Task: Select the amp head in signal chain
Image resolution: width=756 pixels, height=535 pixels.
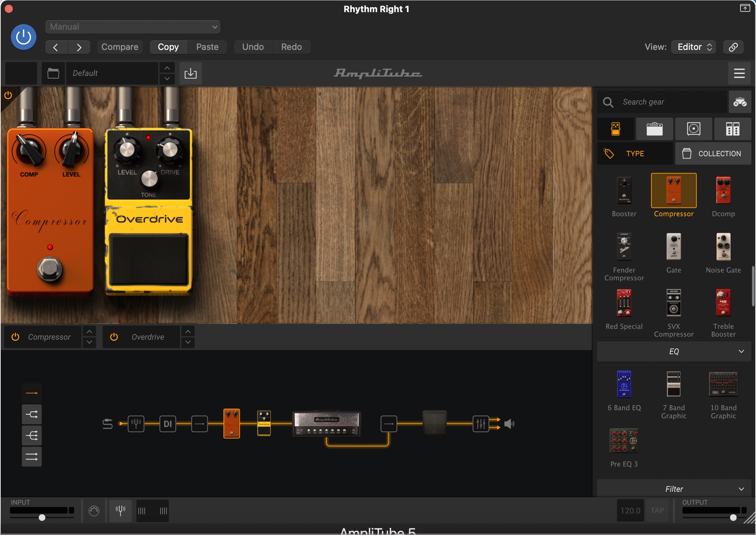Action: pos(326,424)
